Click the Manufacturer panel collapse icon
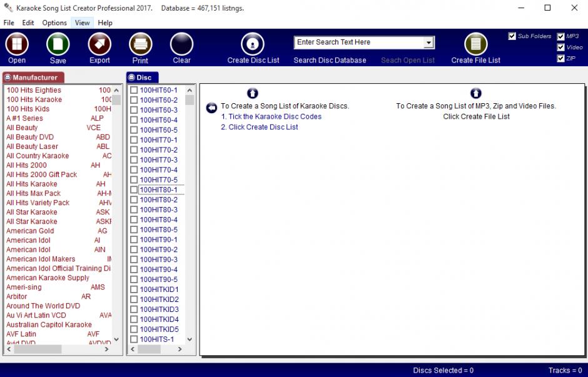588x377 pixels. [x=8, y=78]
